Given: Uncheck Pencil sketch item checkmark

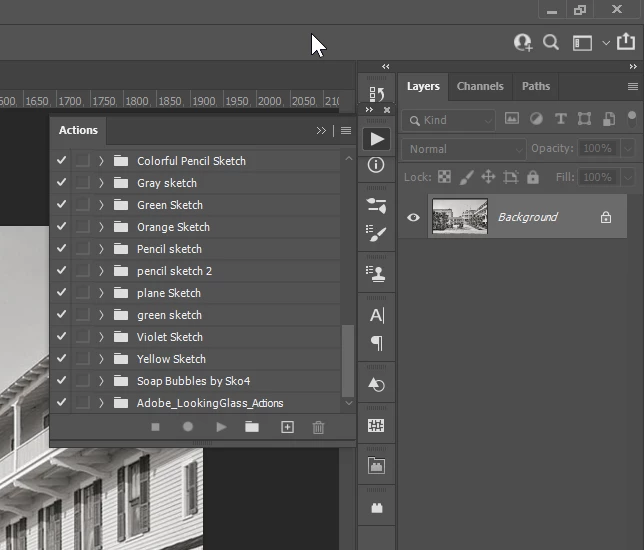Looking at the screenshot, I should [62, 248].
